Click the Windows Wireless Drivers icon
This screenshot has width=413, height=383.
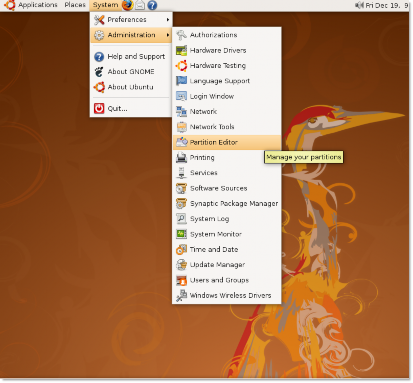(x=181, y=296)
